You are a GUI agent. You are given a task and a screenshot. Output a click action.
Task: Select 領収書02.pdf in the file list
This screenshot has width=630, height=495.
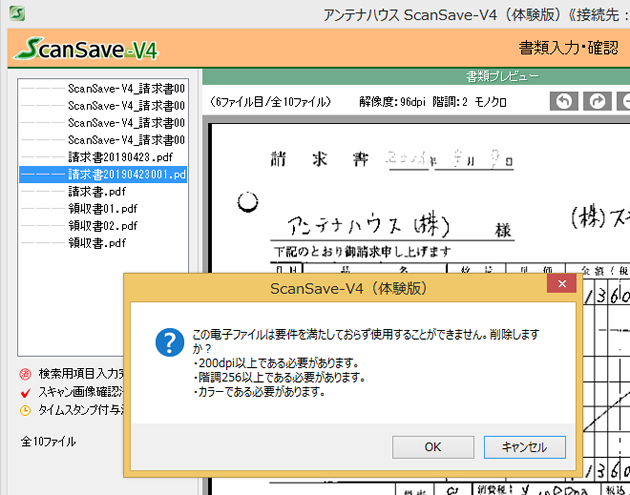pyautogui.click(x=103, y=226)
